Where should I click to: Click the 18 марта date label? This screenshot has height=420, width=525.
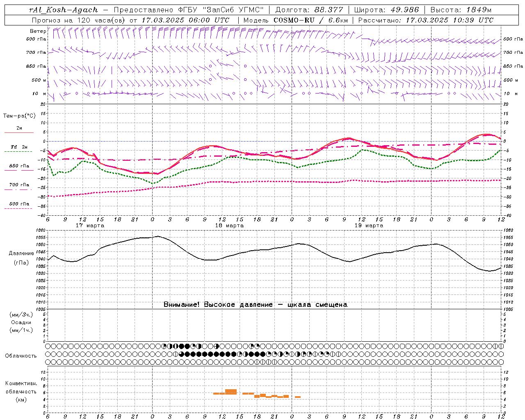pyautogui.click(x=229, y=226)
